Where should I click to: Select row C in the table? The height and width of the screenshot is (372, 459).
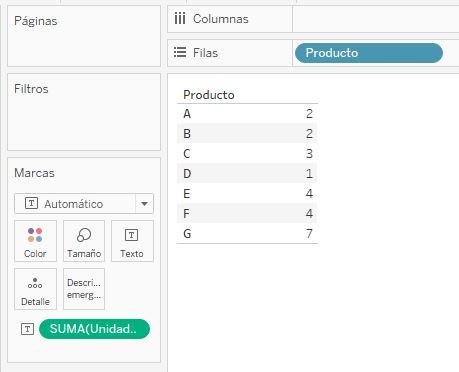tap(247, 154)
